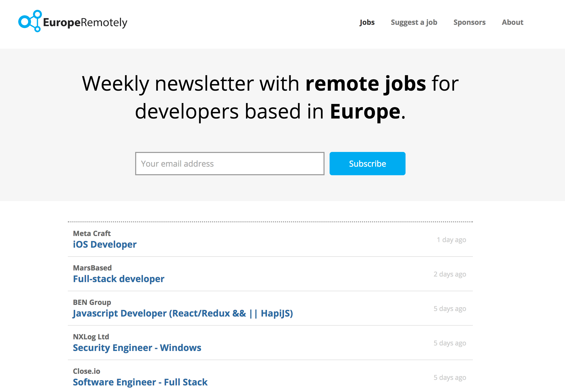Image resolution: width=565 pixels, height=392 pixels.
Task: Focus the email address input field
Action: (x=230, y=164)
